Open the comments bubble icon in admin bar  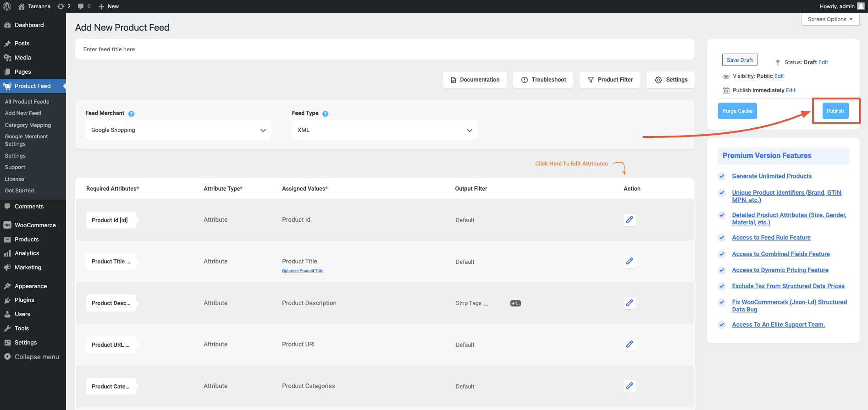coord(81,6)
